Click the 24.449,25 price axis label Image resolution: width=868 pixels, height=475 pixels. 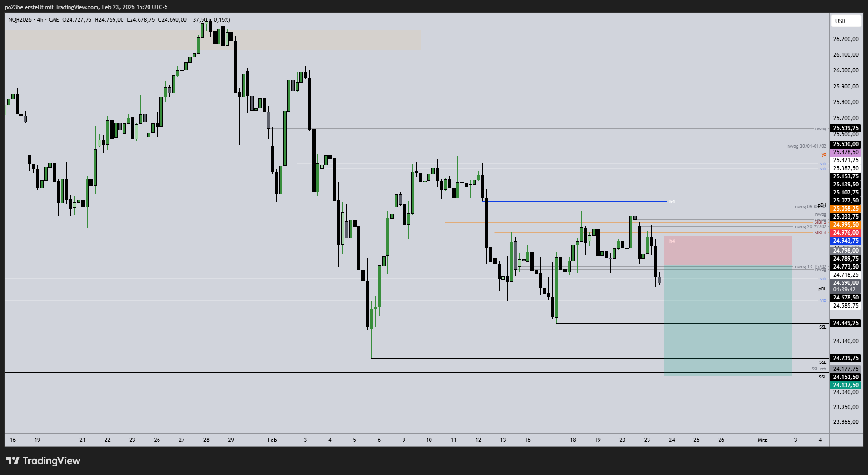click(x=845, y=323)
